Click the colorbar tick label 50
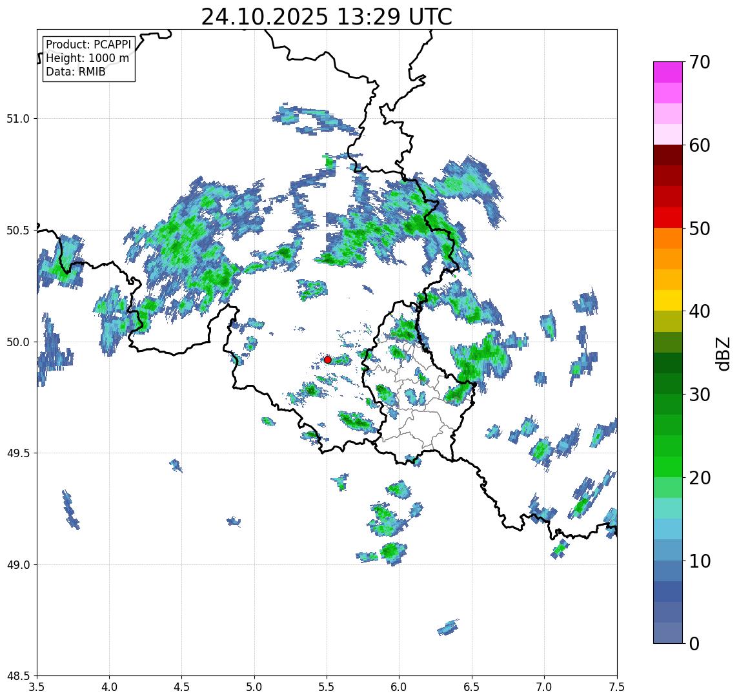This screenshot has width=739, height=700. [x=700, y=229]
